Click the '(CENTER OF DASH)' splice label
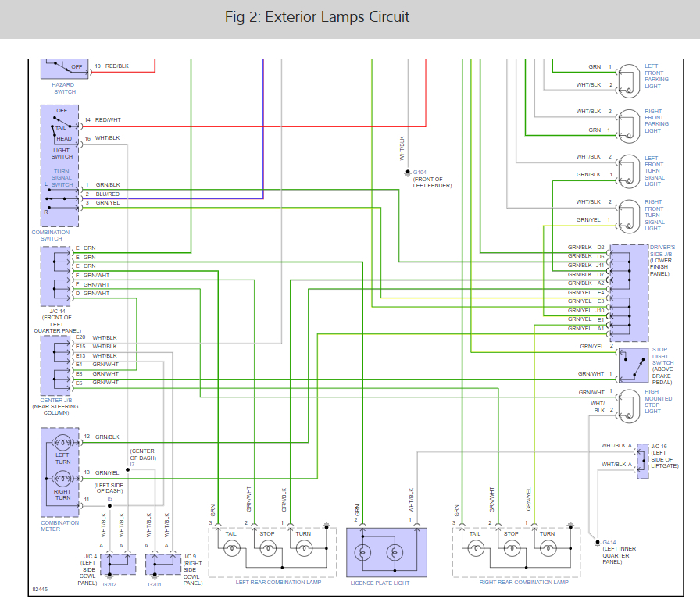700x606 pixels. click(143, 454)
